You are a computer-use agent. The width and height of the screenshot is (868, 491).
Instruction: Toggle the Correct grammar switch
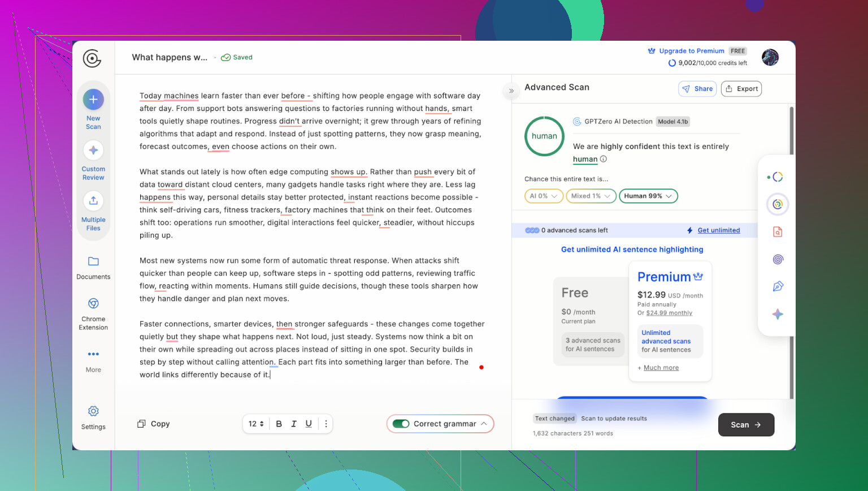[401, 424]
